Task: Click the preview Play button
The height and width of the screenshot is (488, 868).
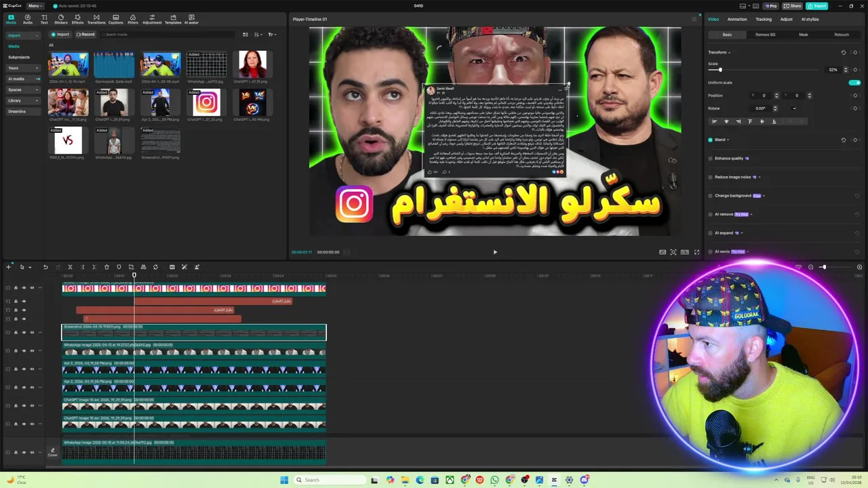Action: pyautogui.click(x=495, y=252)
